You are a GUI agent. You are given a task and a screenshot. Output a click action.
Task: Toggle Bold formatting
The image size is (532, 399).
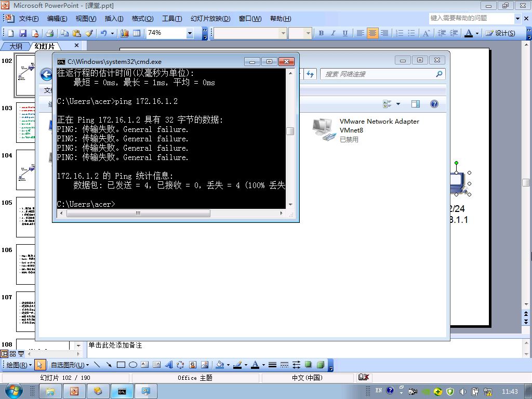pos(321,33)
